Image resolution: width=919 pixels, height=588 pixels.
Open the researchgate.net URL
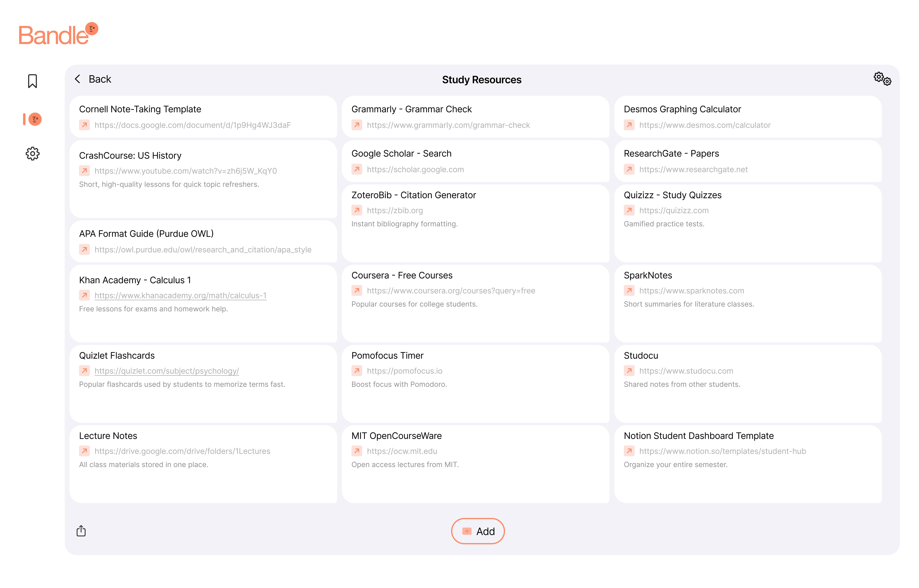click(x=693, y=169)
